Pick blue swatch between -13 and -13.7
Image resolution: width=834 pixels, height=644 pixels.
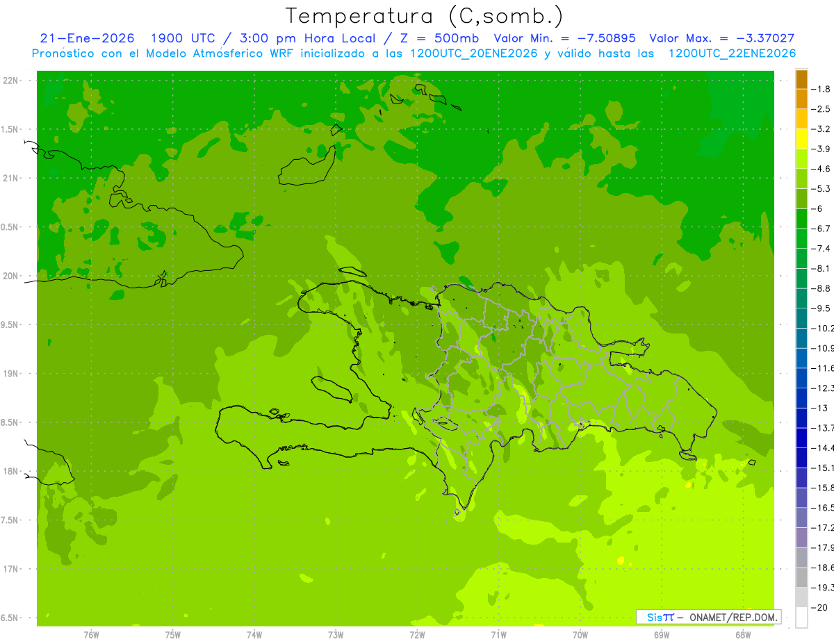pos(801,418)
